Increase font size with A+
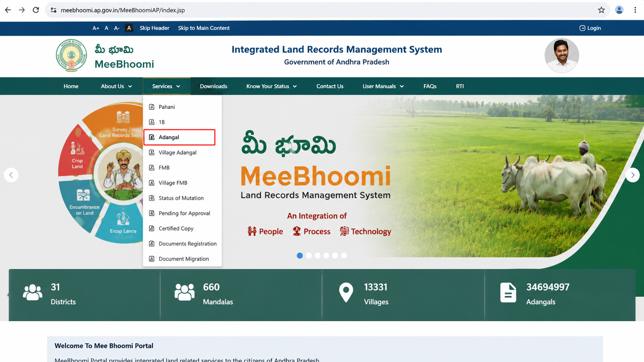The width and height of the screenshot is (644, 362). coord(96,28)
